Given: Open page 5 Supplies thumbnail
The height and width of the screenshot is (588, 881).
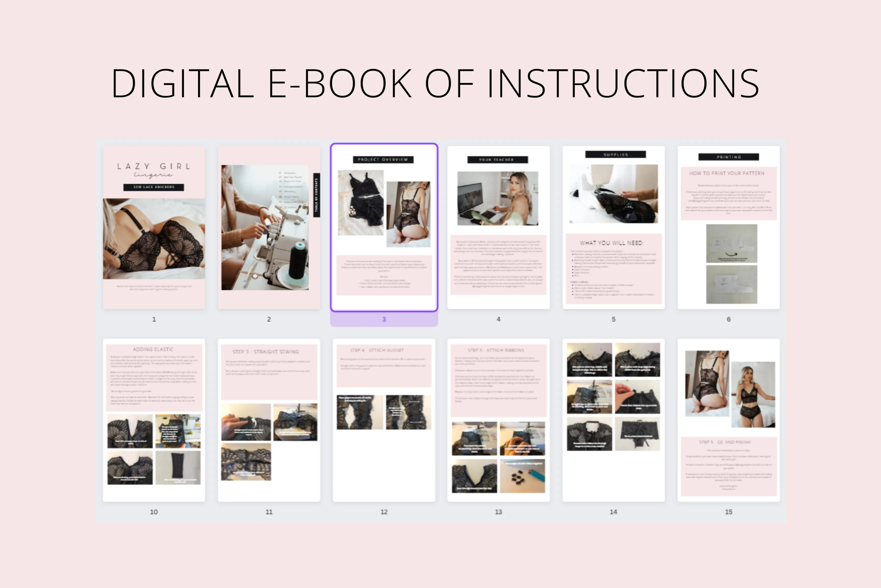Looking at the screenshot, I should [614, 228].
